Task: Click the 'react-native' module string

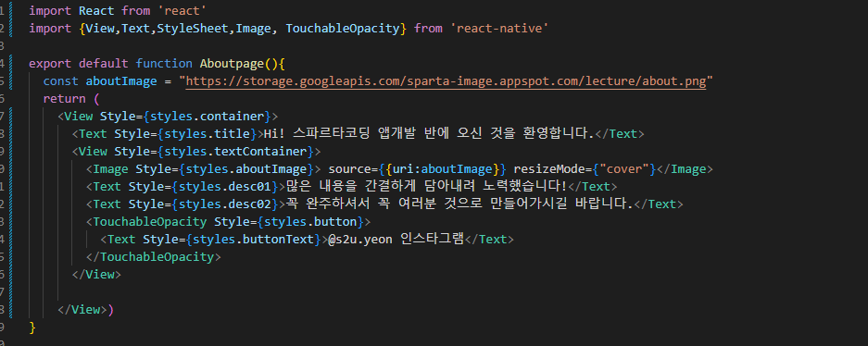Action: [499, 28]
